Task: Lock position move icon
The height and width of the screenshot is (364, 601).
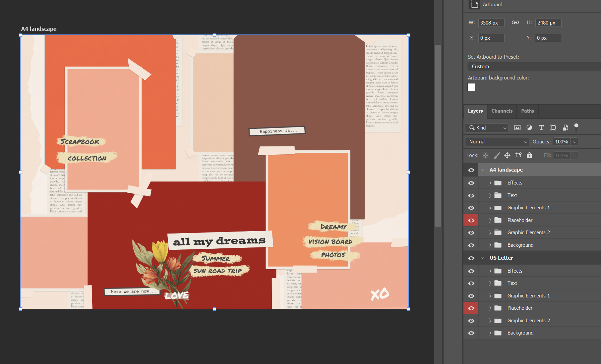Action: (507, 155)
